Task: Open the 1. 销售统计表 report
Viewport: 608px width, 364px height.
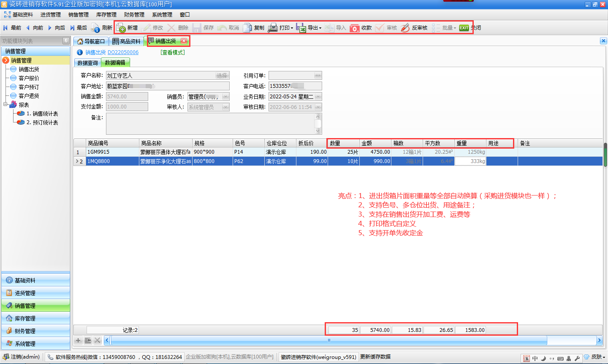Action: (42, 114)
